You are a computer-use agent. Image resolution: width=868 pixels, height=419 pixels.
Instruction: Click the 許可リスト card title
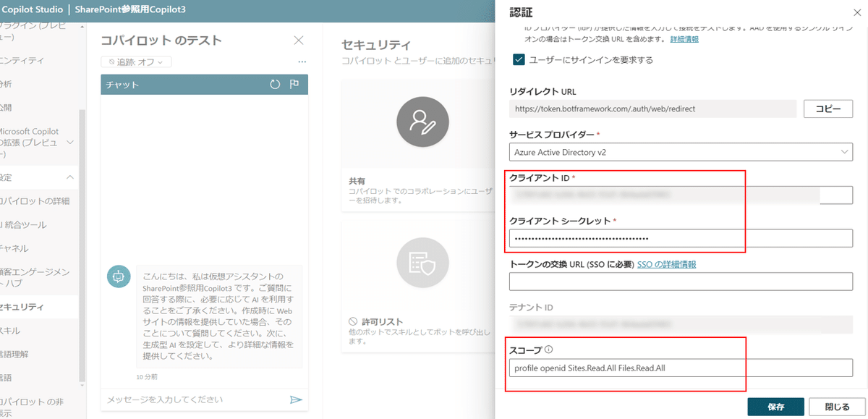tap(383, 321)
